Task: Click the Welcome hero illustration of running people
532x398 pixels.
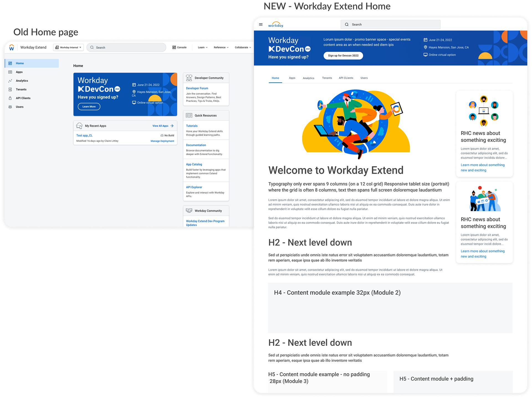Action: pyautogui.click(x=356, y=124)
